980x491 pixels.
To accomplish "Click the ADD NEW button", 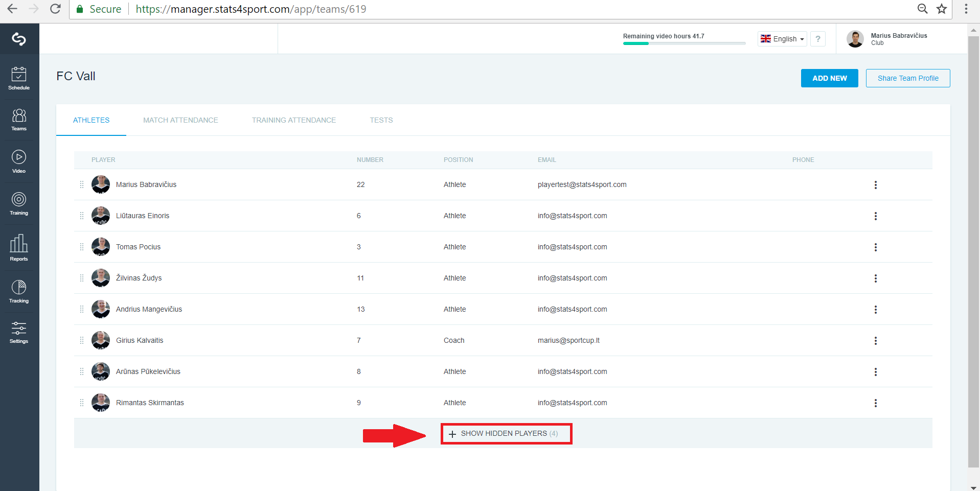I will (x=829, y=78).
